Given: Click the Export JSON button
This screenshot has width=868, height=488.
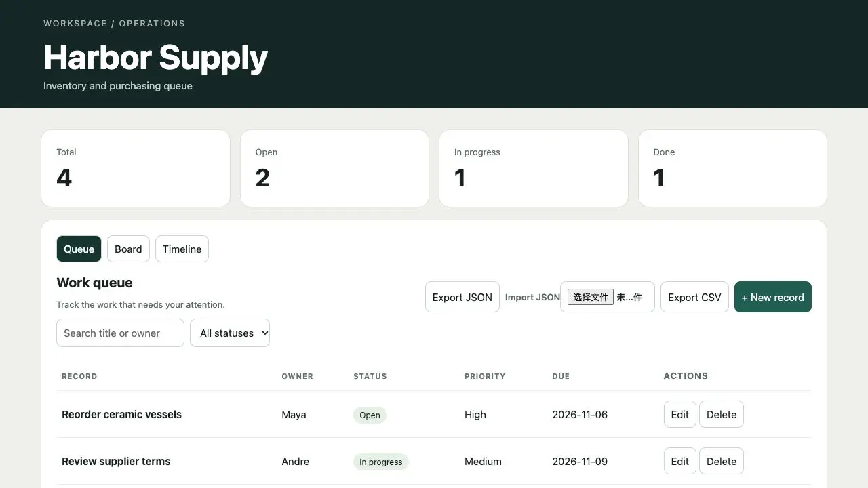Looking at the screenshot, I should click(x=462, y=297).
